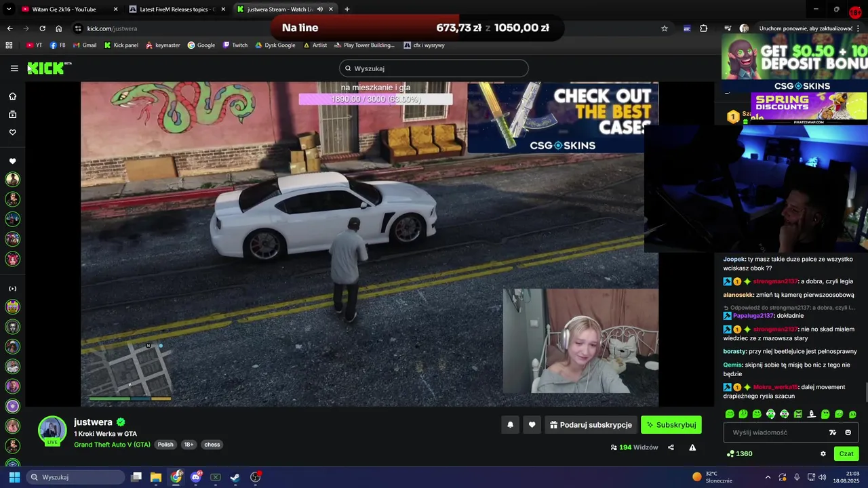
Task: Open Discord from the taskbar
Action: [196, 477]
